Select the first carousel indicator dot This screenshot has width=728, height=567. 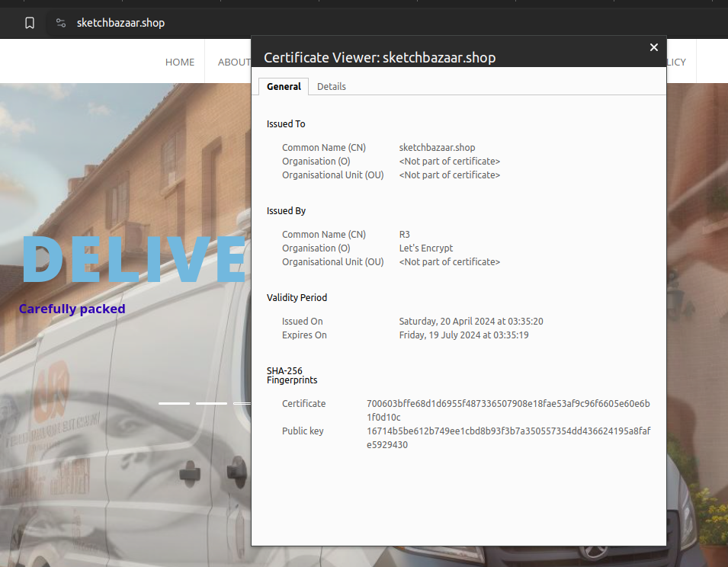(x=175, y=403)
